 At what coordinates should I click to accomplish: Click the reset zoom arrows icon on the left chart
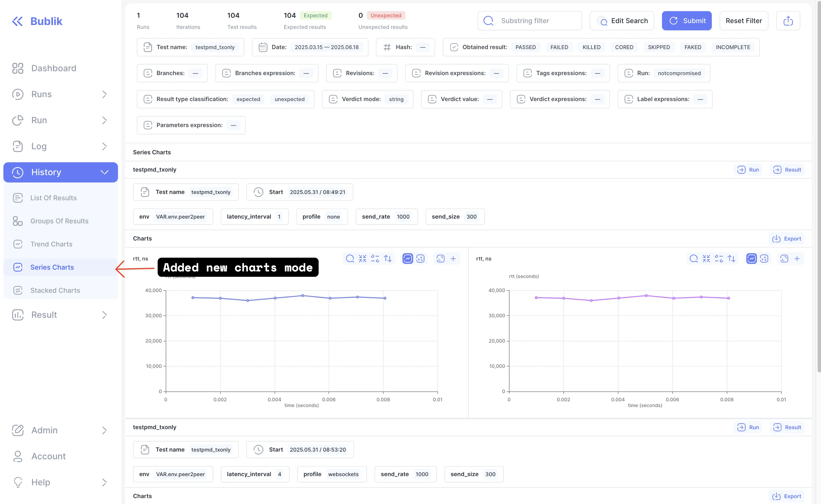pos(363,258)
